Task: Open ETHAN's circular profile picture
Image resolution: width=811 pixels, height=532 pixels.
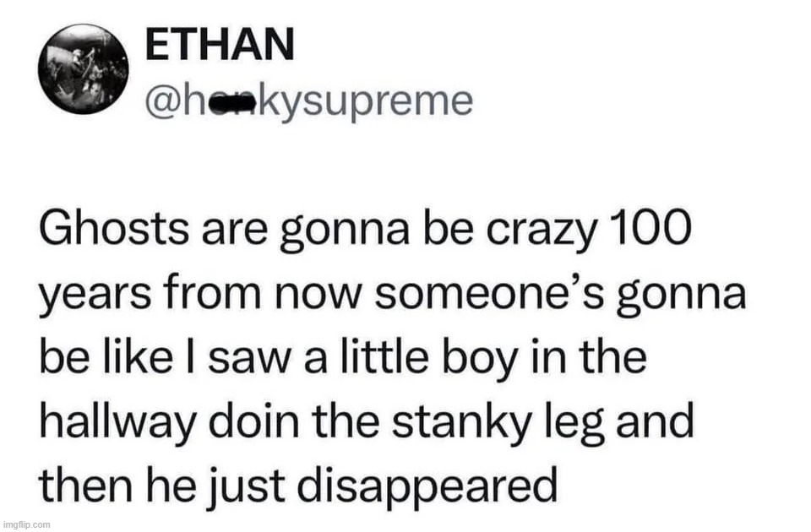Action: [x=84, y=68]
